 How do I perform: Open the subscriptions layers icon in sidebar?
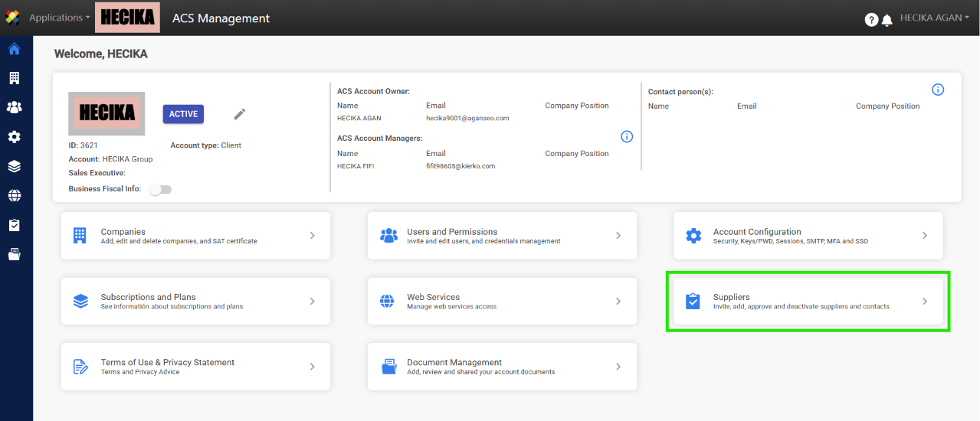pos(14,166)
